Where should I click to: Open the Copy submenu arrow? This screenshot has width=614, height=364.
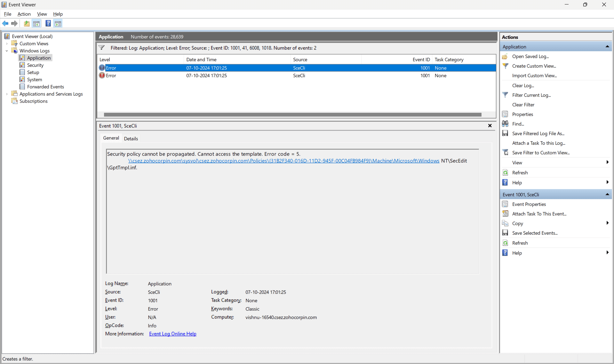pos(607,223)
